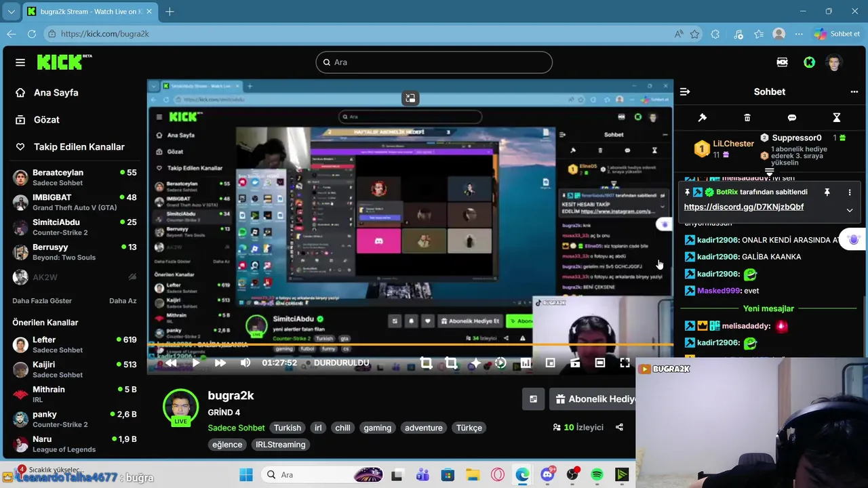Open the Berrusyy channel

pyautogui.click(x=75, y=252)
